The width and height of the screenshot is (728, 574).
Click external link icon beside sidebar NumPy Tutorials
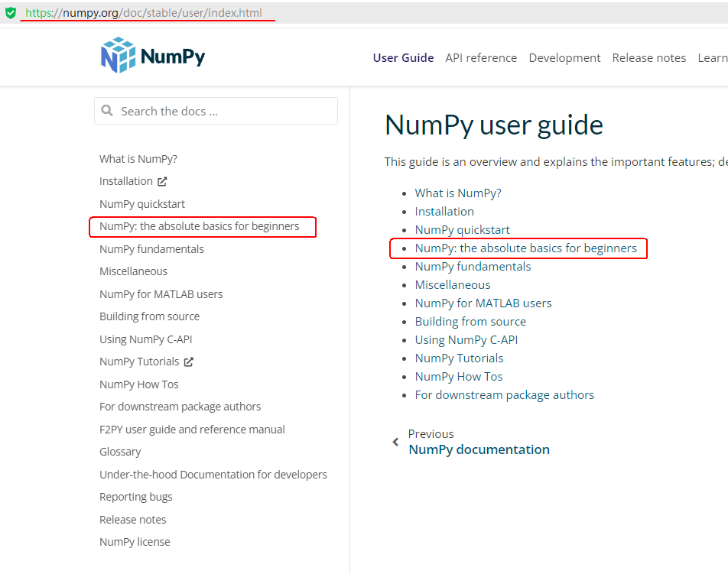(x=188, y=362)
